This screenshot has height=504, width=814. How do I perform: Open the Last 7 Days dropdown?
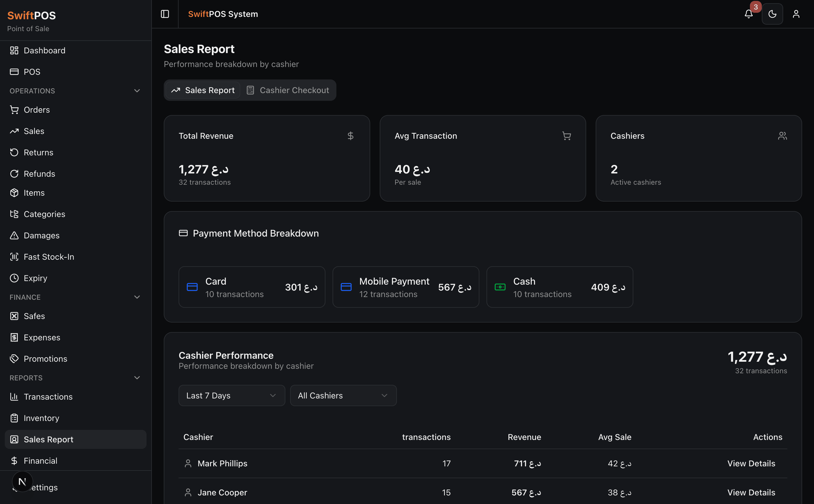[232, 396]
